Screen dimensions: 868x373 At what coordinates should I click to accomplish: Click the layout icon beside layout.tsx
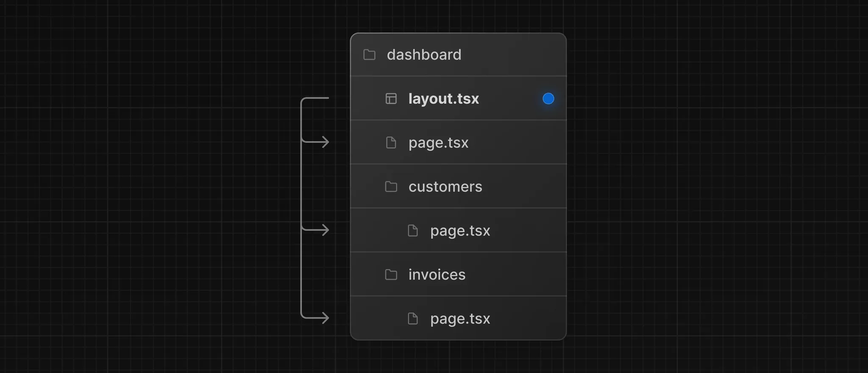(391, 98)
